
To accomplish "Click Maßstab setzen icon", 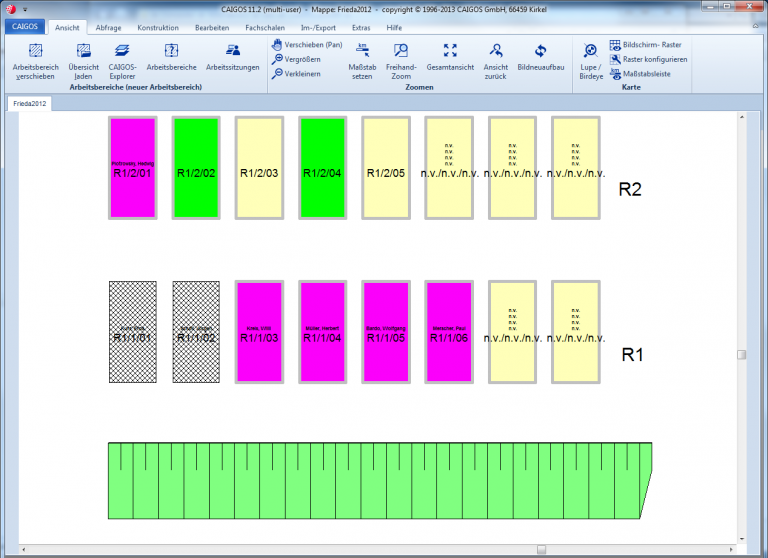I will point(361,52).
